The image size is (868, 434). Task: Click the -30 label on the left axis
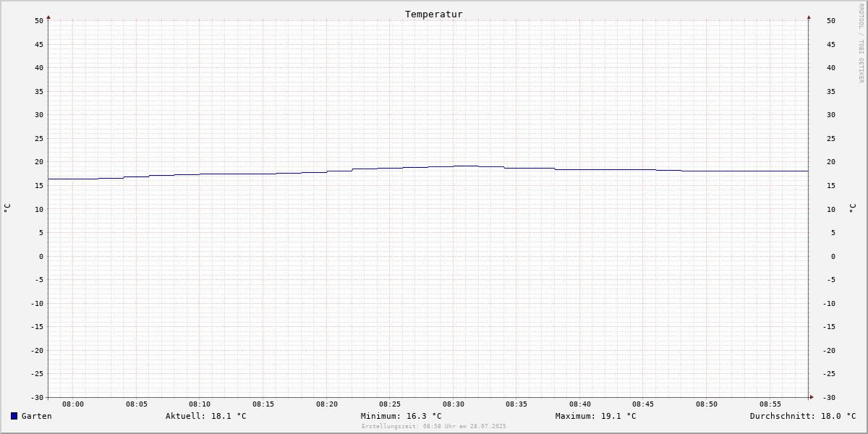tap(37, 397)
